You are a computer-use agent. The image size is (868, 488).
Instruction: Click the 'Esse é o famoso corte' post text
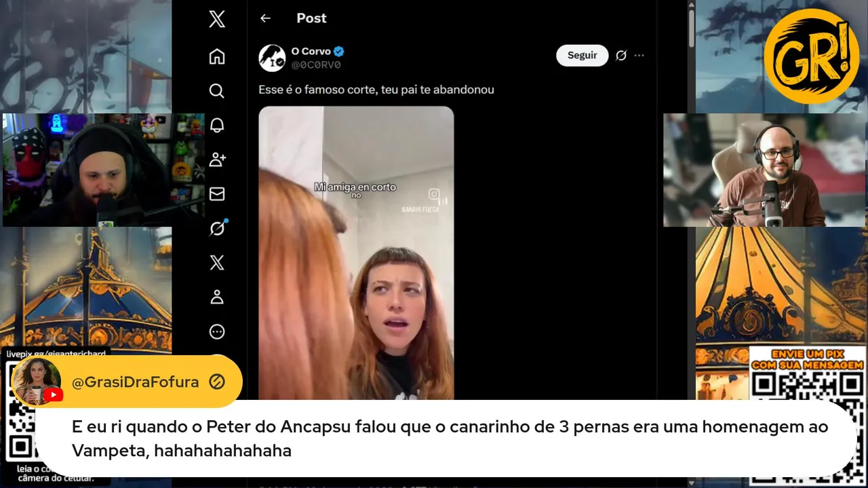376,89
